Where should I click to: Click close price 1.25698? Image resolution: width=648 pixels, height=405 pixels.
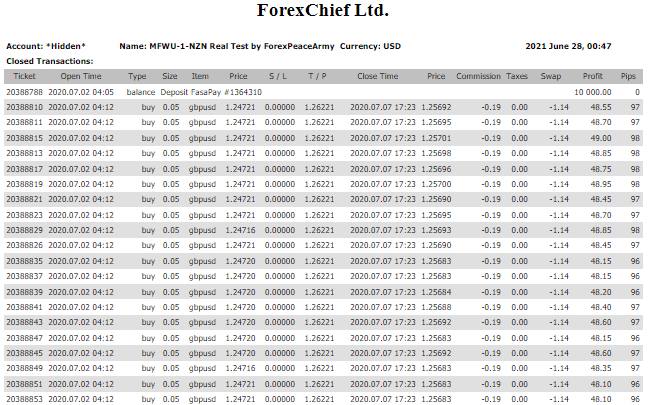click(436, 153)
